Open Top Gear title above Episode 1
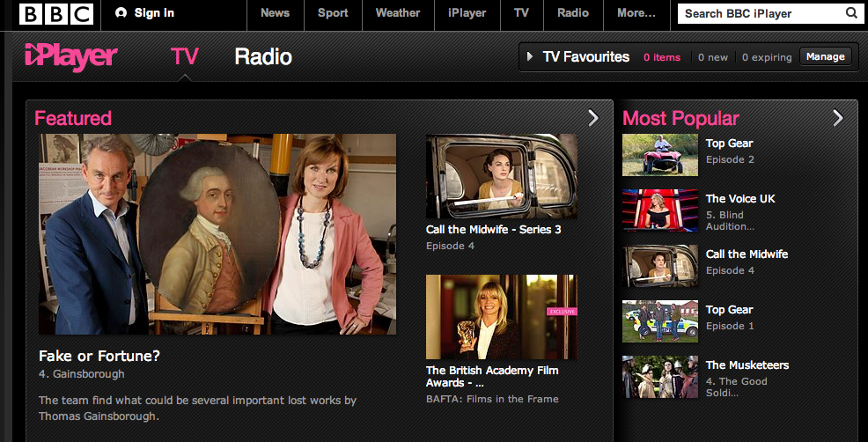This screenshot has height=442, width=868. 729,310
